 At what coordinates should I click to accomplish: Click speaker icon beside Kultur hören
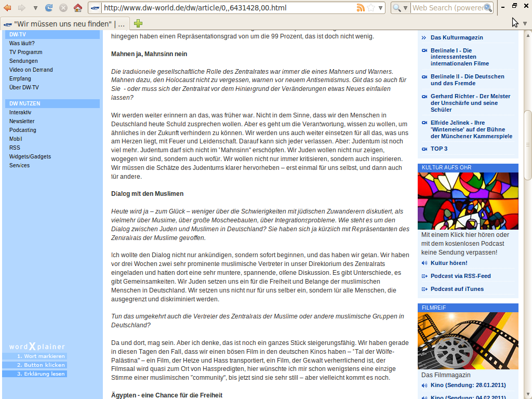(424, 263)
